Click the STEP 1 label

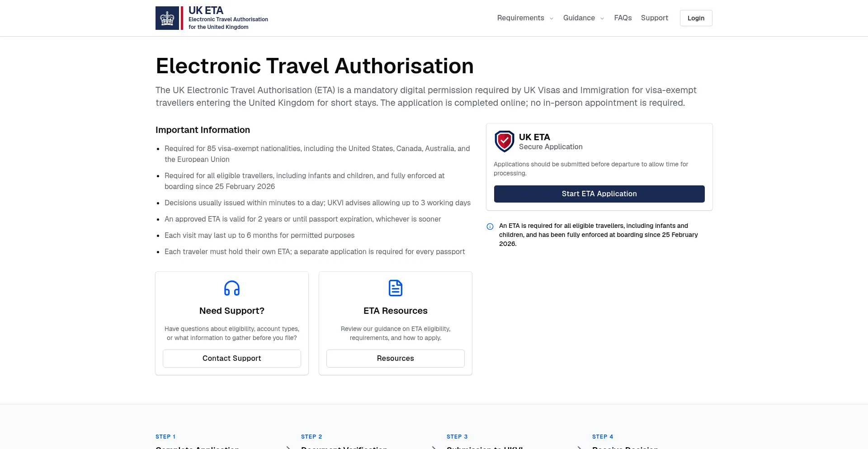click(165, 437)
